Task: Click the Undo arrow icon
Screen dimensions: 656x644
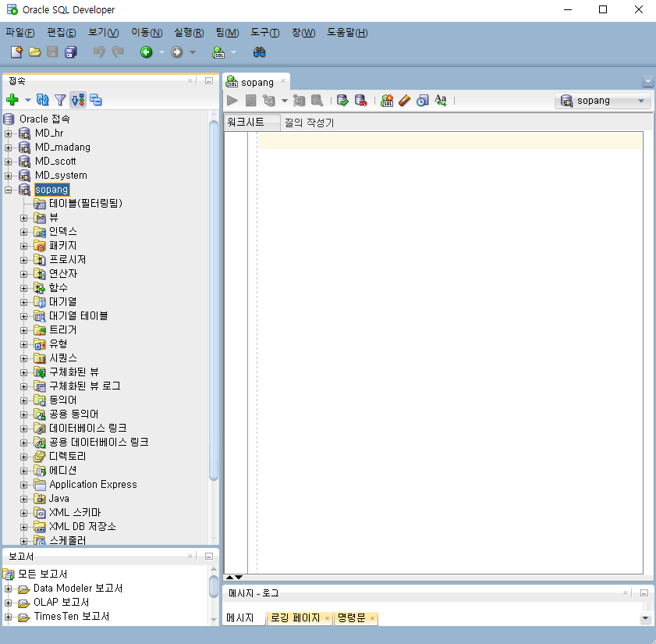Action: click(x=99, y=52)
